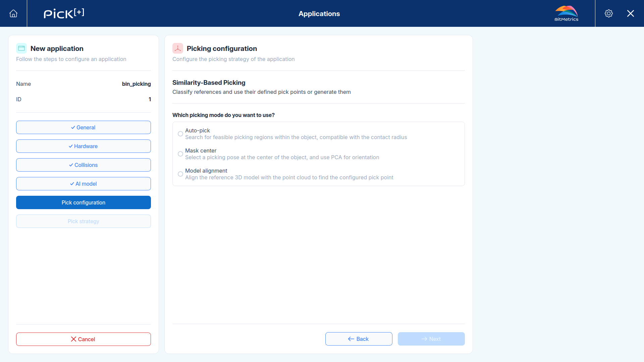The image size is (644, 362).
Task: Click the BitMetrics logo
Action: 567,13
